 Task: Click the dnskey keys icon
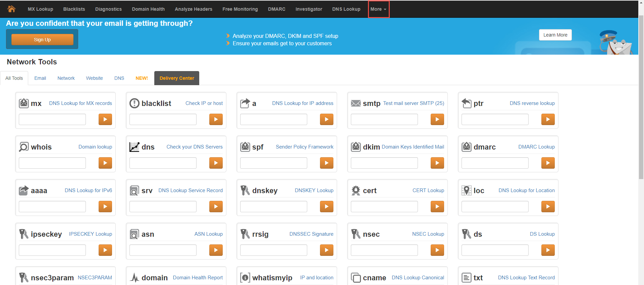click(245, 190)
